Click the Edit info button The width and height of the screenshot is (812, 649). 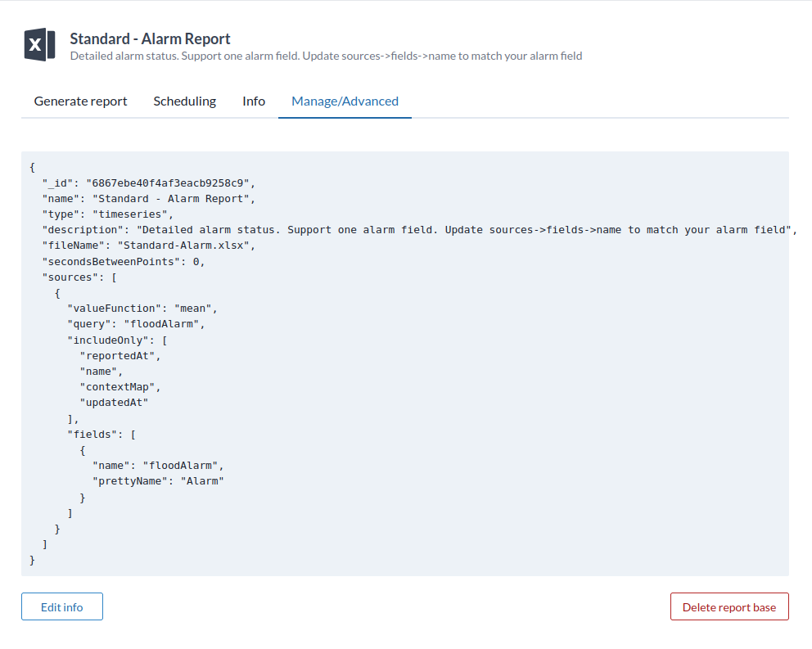62,607
